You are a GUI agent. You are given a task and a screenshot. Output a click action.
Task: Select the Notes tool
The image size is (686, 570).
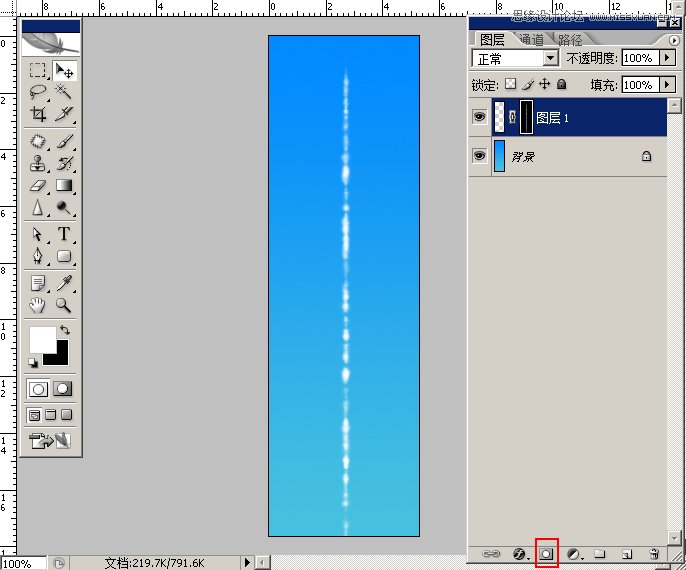pos(38,283)
